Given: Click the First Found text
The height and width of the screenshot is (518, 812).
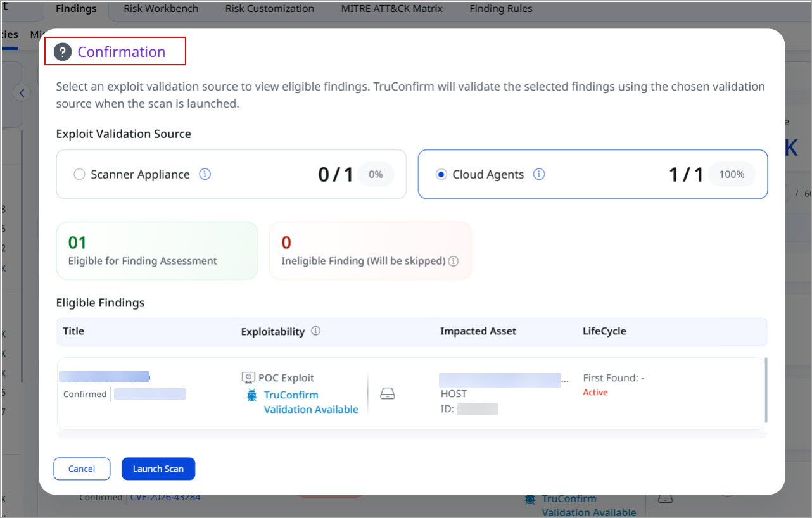Looking at the screenshot, I should click(614, 378).
